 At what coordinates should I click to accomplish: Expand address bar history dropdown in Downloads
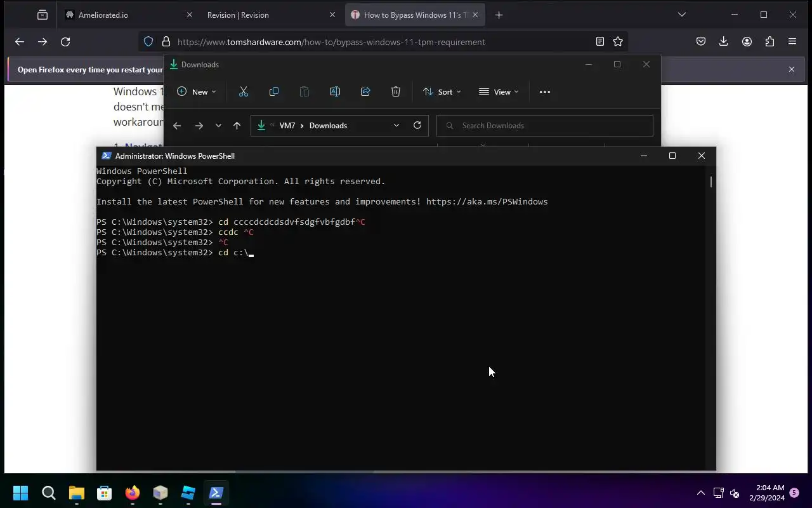coord(396,125)
